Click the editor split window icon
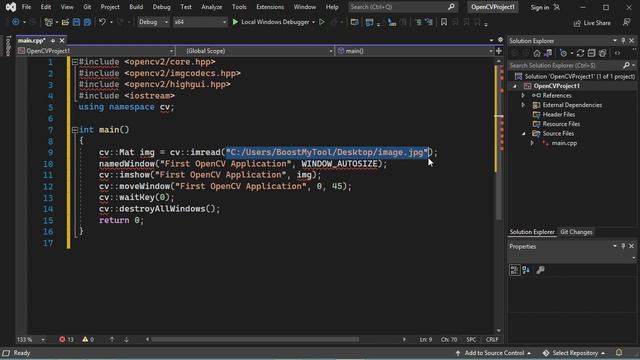 [499, 51]
